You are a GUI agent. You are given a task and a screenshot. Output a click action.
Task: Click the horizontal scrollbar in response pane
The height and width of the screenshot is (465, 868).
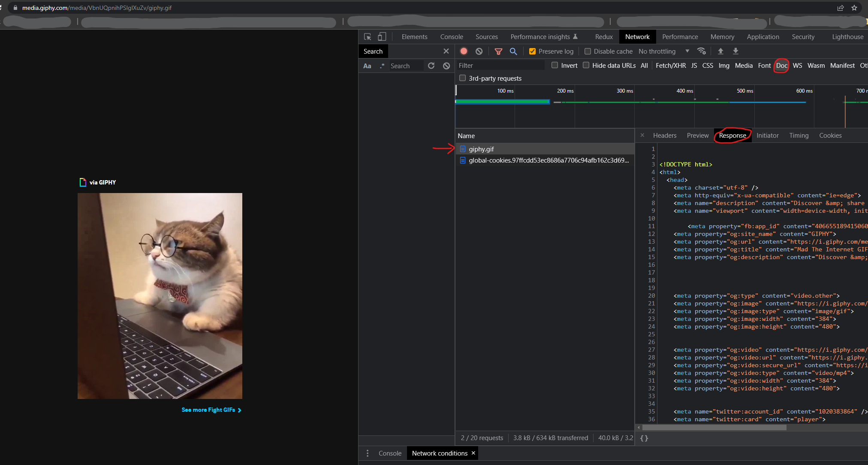[x=714, y=427]
